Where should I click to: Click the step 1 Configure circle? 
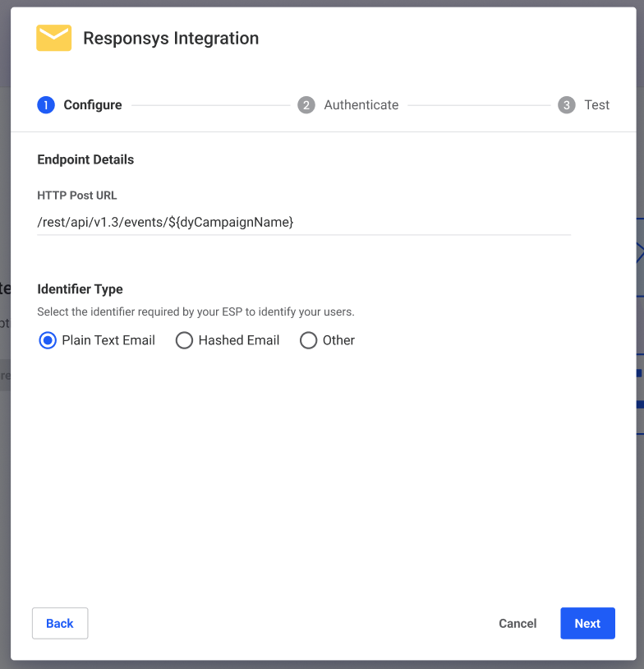[x=46, y=105]
